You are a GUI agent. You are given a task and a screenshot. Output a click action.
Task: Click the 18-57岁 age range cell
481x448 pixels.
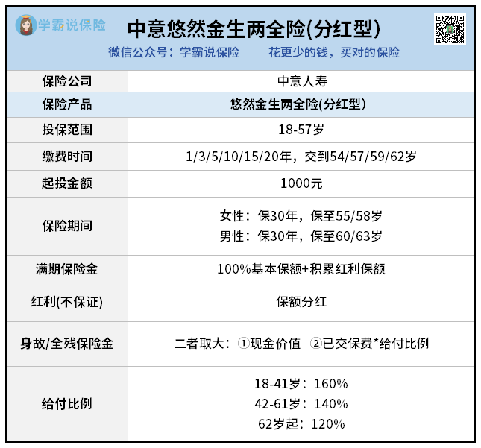[x=301, y=130]
